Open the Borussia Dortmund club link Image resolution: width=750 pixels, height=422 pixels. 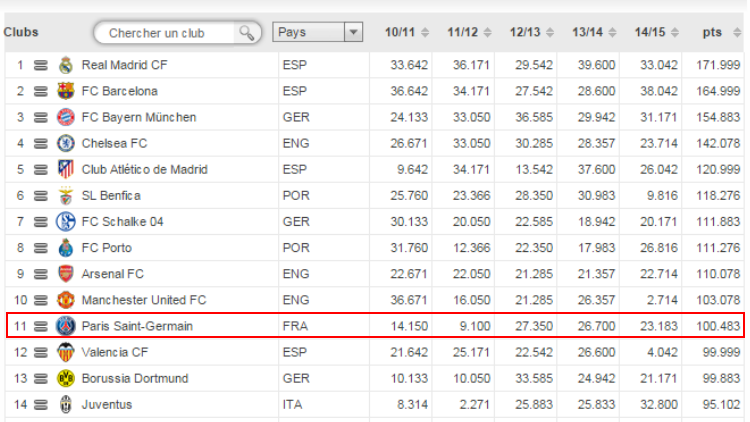pyautogui.click(x=135, y=378)
